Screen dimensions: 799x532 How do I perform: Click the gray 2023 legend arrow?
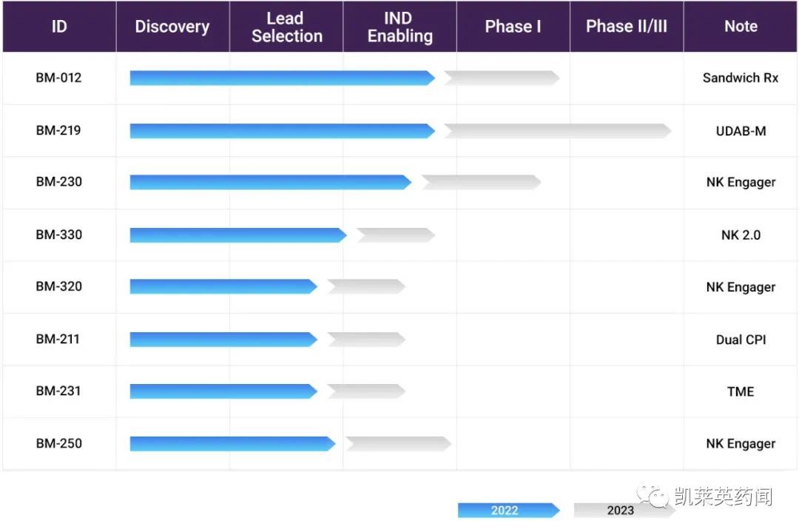(x=620, y=511)
